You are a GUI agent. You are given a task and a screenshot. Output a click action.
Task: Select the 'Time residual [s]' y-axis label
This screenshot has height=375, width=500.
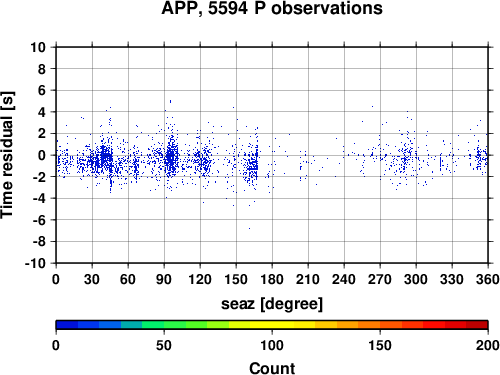7,155
